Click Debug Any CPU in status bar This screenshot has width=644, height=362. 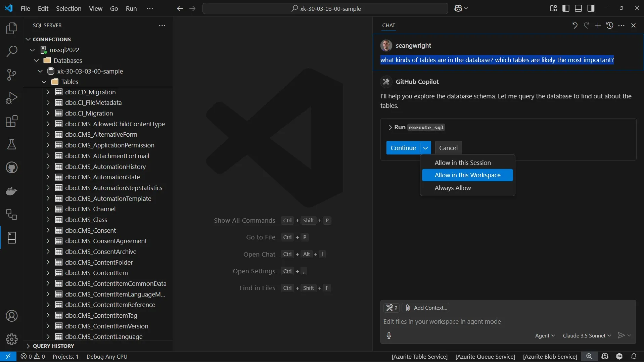[x=107, y=357]
